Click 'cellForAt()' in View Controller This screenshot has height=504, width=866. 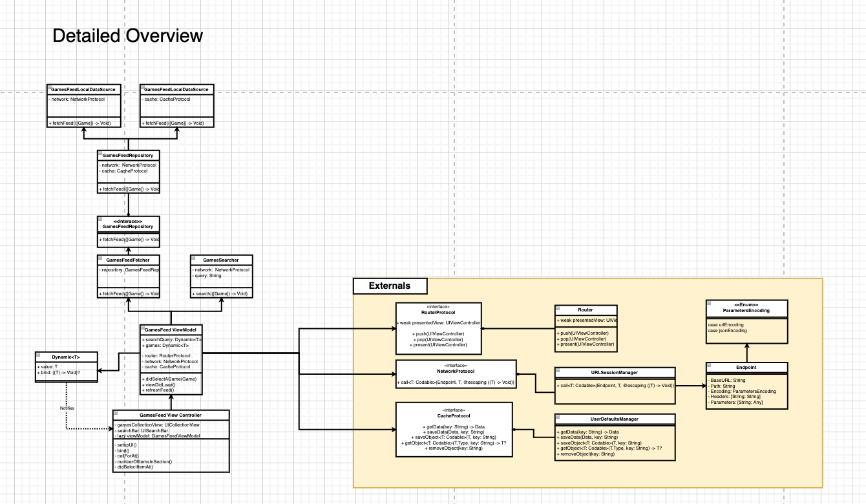click(128, 456)
